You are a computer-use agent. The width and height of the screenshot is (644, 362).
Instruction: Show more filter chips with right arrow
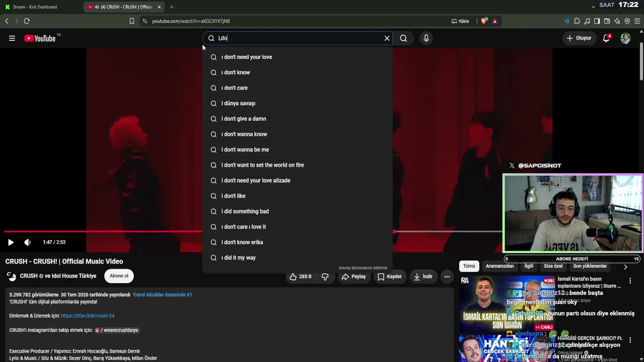625,266
